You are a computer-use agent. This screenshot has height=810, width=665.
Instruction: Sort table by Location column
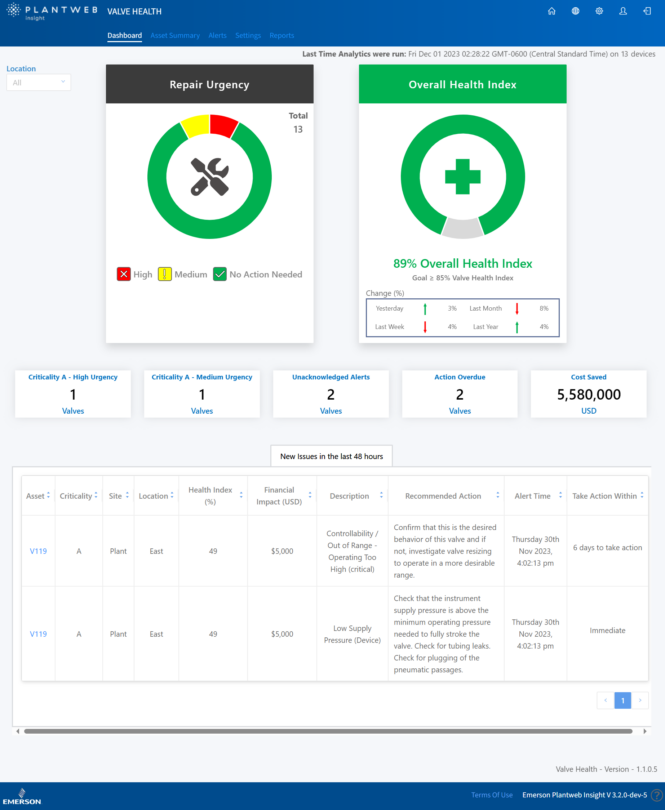pyautogui.click(x=172, y=495)
